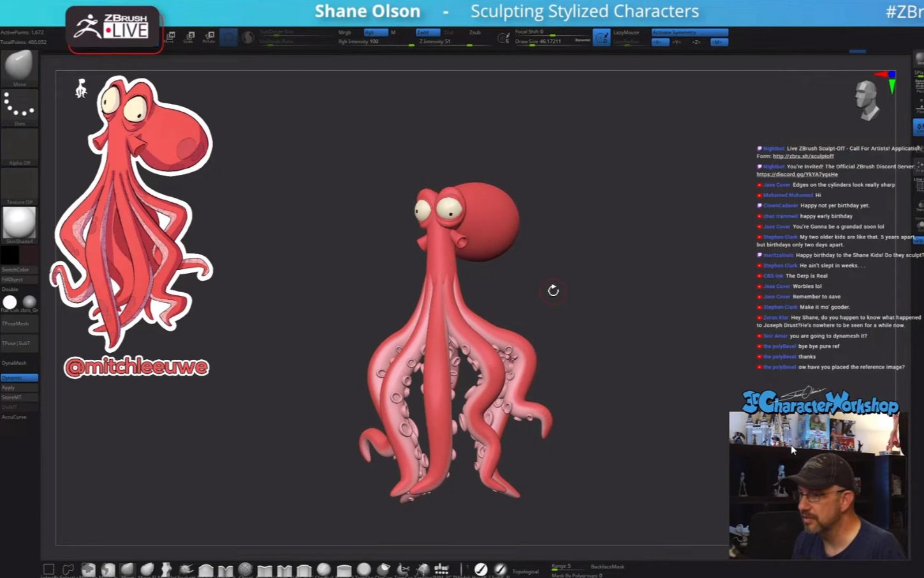Select the Flat Color white material sphere

10,302
